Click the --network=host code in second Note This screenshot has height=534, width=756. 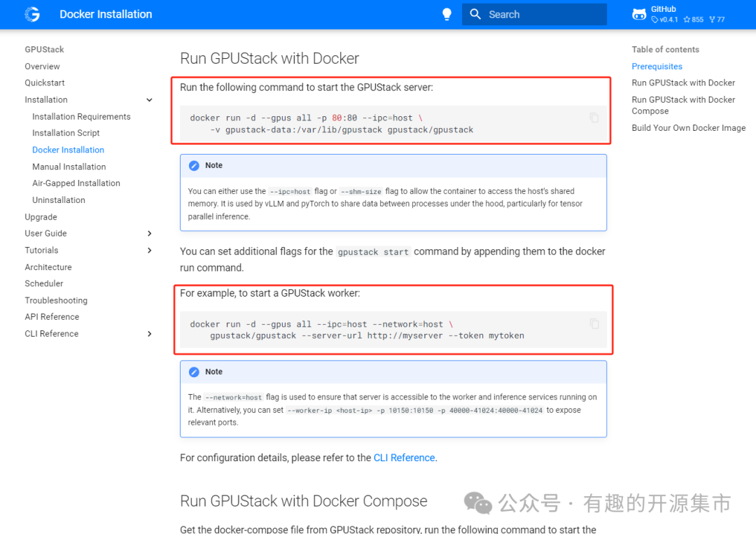(x=233, y=398)
